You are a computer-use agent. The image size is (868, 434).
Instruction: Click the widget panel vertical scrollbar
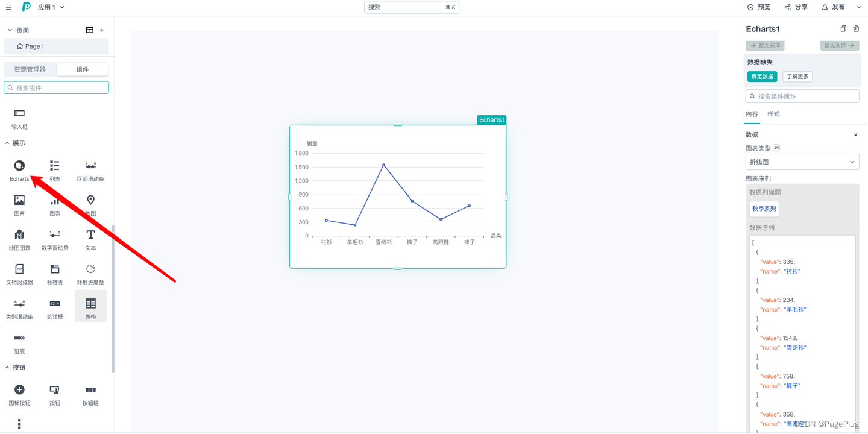tap(113, 299)
